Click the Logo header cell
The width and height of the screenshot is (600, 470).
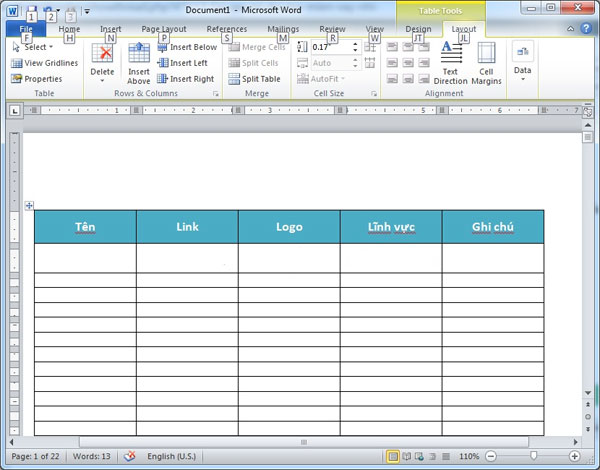[289, 227]
